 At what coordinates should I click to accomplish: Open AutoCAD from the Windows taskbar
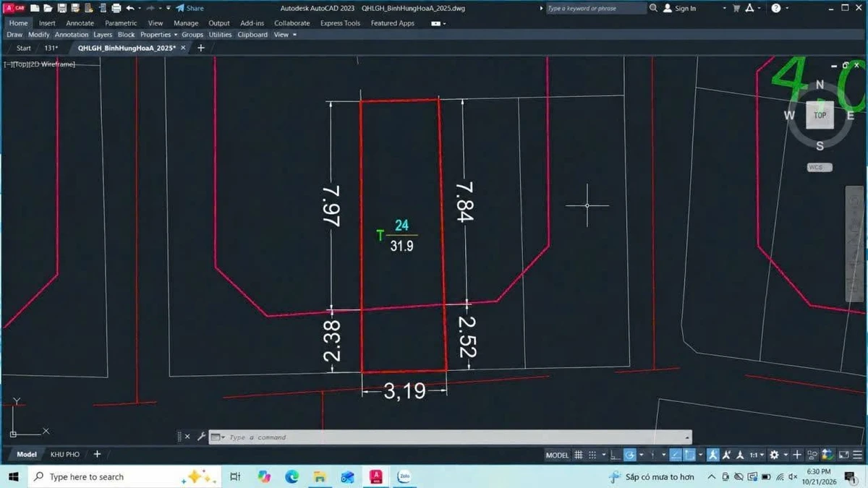(376, 476)
